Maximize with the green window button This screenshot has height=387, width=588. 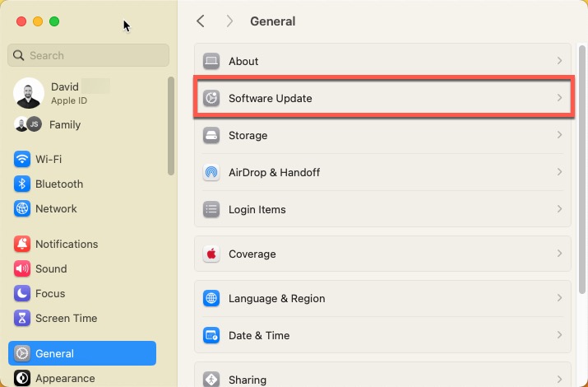click(x=54, y=21)
